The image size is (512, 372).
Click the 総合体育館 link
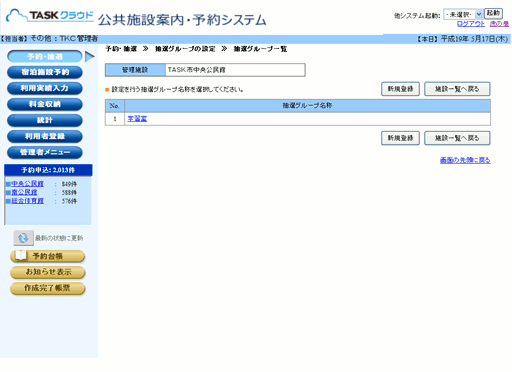click(27, 201)
